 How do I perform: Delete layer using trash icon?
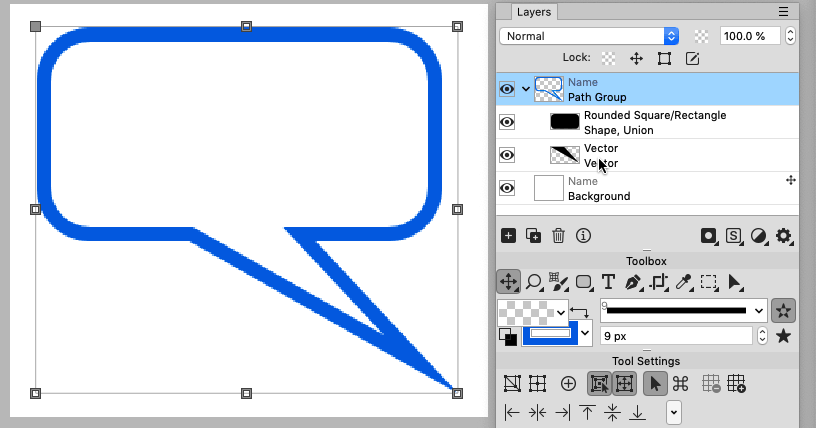pos(558,236)
